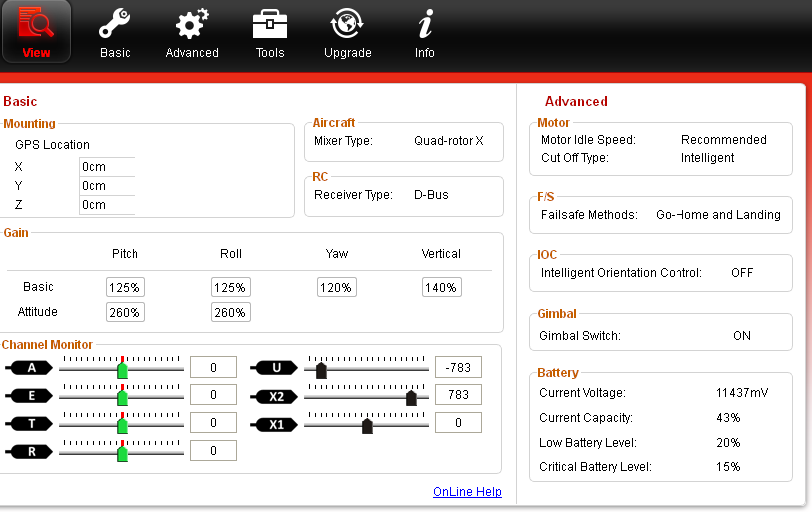Image resolution: width=812 pixels, height=512 pixels.
Task: Click the channel A label badge
Action: coord(29,368)
